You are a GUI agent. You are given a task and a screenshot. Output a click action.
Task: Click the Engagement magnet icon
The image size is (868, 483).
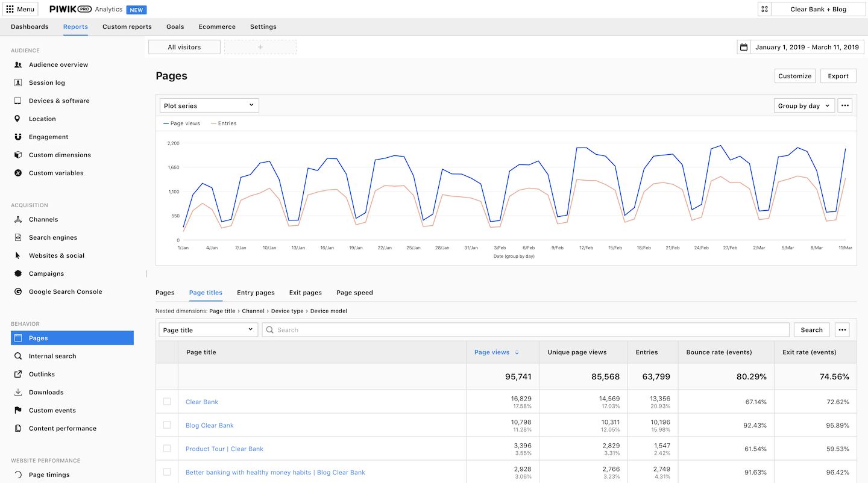(18, 137)
